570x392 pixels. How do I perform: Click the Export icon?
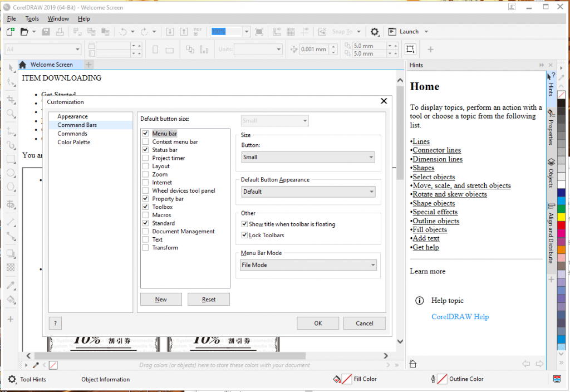[184, 32]
